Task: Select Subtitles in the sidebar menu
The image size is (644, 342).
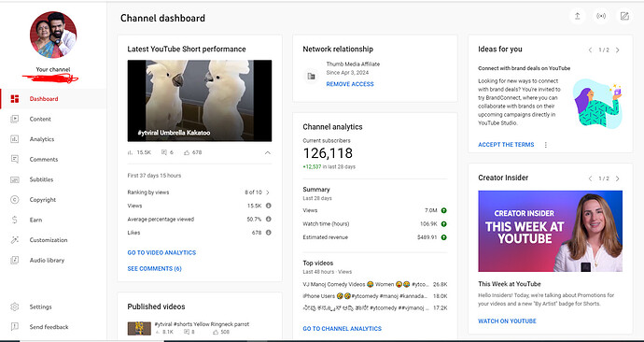Action: (x=53, y=179)
